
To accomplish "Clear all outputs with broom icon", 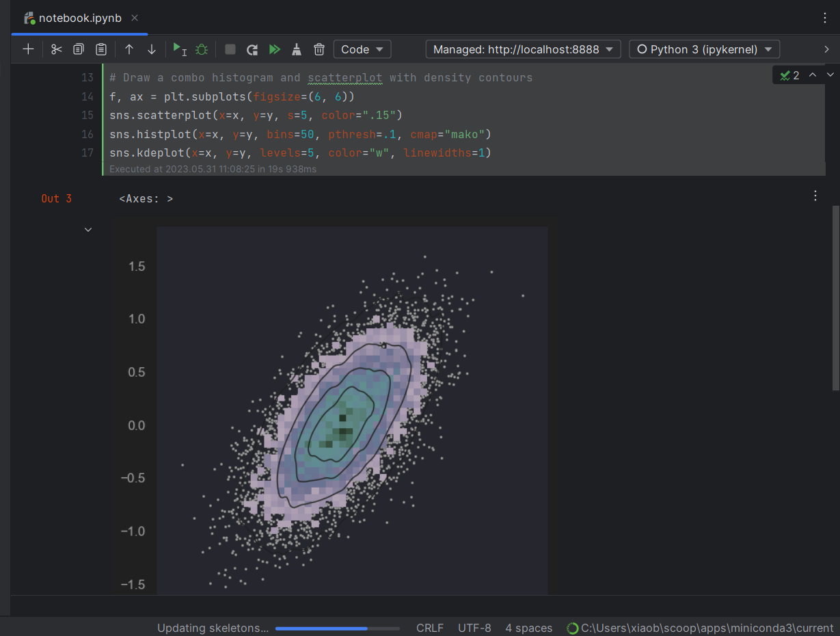I will (x=297, y=49).
